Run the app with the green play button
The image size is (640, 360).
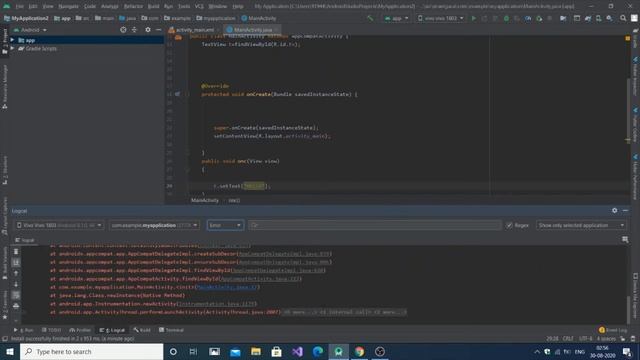coord(473,18)
